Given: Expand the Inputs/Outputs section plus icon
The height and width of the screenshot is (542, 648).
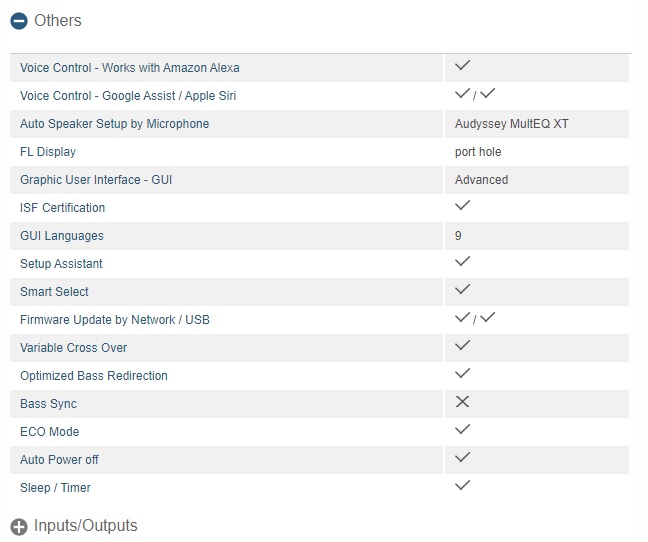Looking at the screenshot, I should point(18,527).
